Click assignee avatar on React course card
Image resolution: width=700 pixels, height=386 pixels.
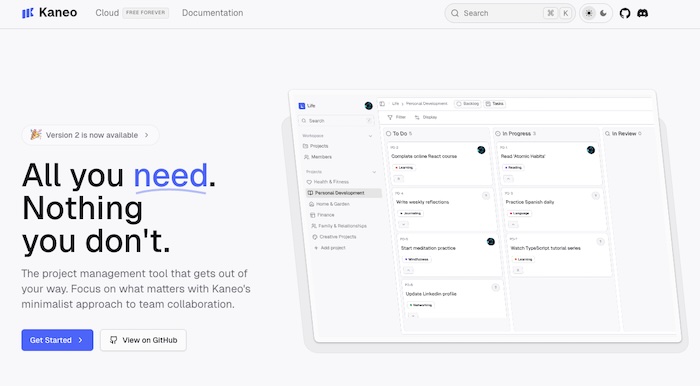[x=481, y=150]
